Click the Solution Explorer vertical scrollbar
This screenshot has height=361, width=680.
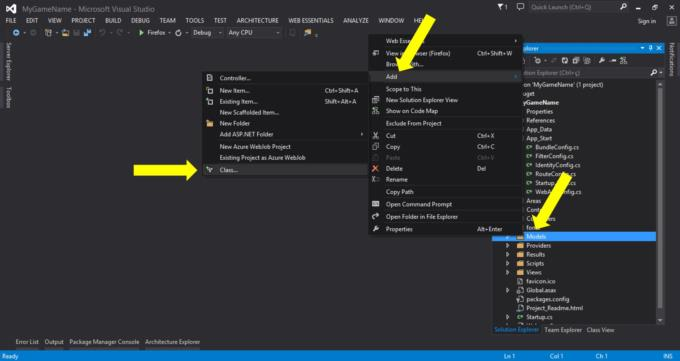click(x=660, y=202)
